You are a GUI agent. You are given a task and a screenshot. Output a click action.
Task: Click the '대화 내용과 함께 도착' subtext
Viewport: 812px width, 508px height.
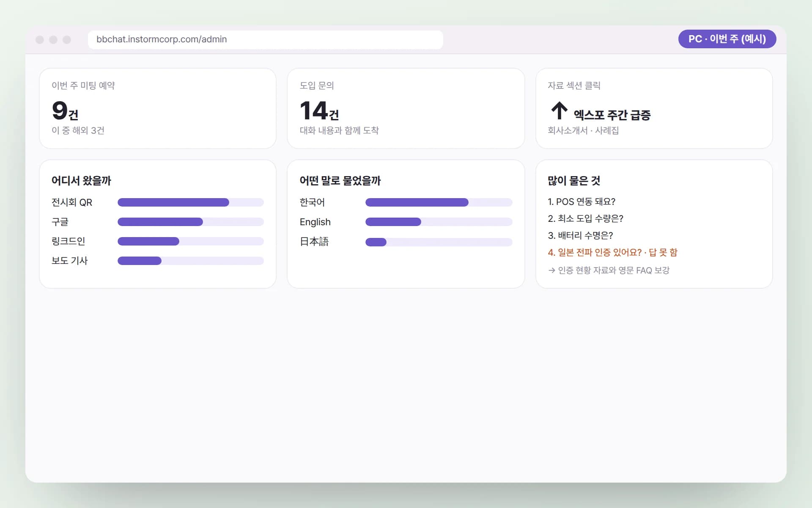339,130
